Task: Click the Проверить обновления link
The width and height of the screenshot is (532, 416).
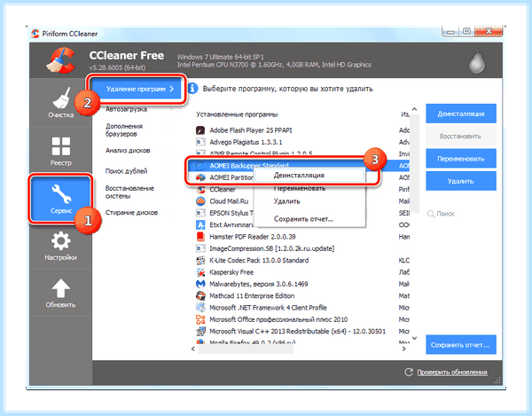Action: 452,373
